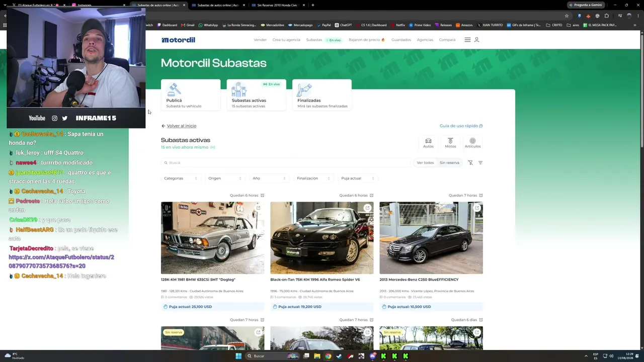644x362 pixels.
Task: Open the AtaqueFutbolero link in chat
Action: point(61,261)
